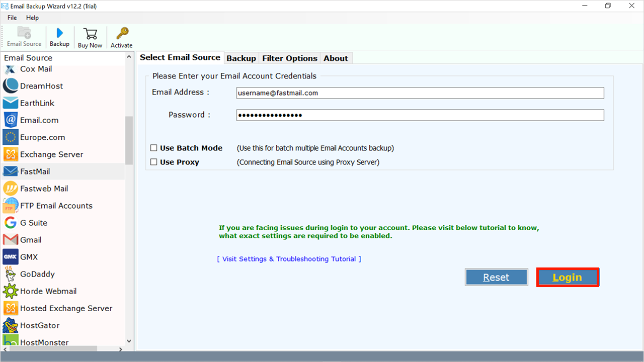Click the source list scroll up arrow
644x362 pixels.
[x=129, y=57]
